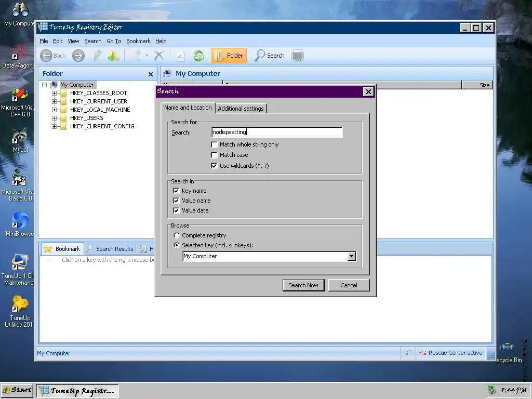The width and height of the screenshot is (532, 399).
Task: Open the View menu
Action: (73, 41)
